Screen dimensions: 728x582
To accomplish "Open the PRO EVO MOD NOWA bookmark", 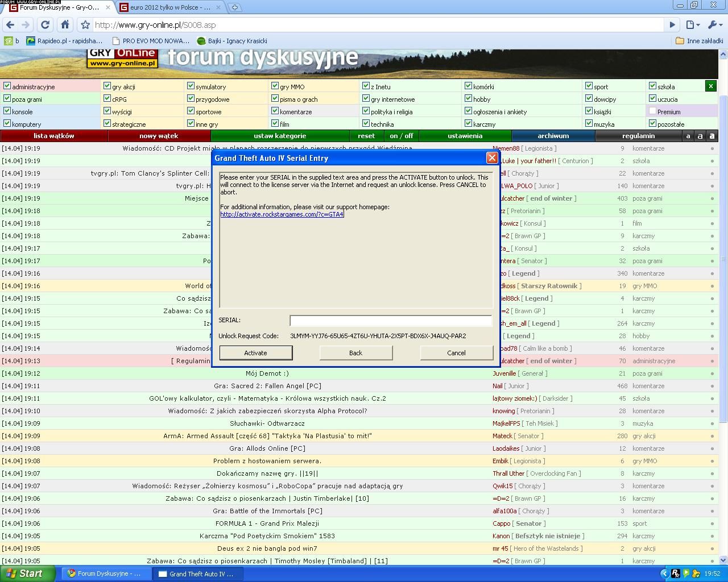I will (151, 41).
